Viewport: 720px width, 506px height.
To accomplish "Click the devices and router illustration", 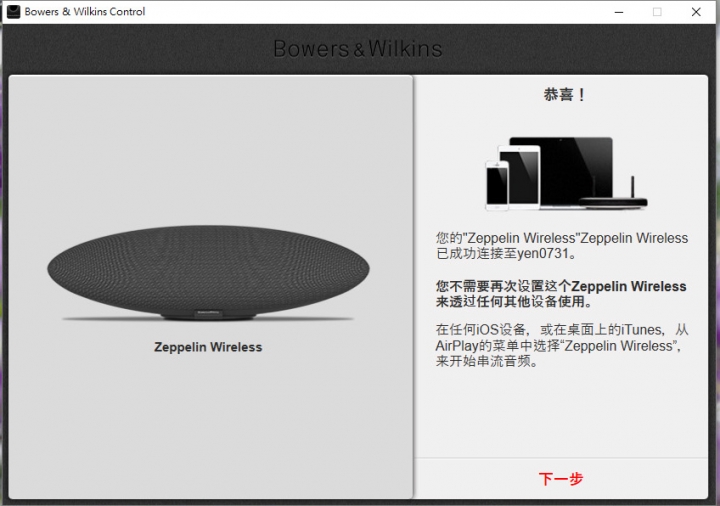I will 566,174.
